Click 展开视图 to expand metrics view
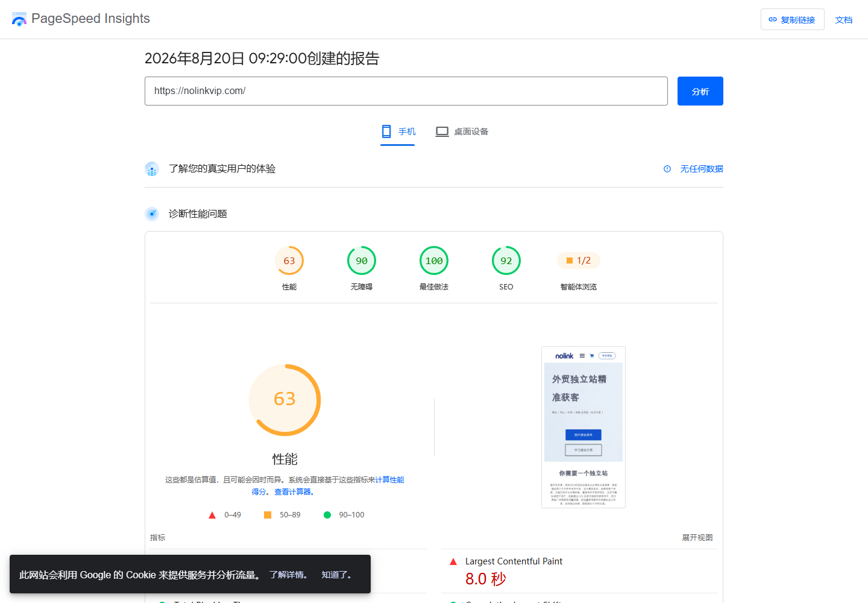 coord(697,537)
